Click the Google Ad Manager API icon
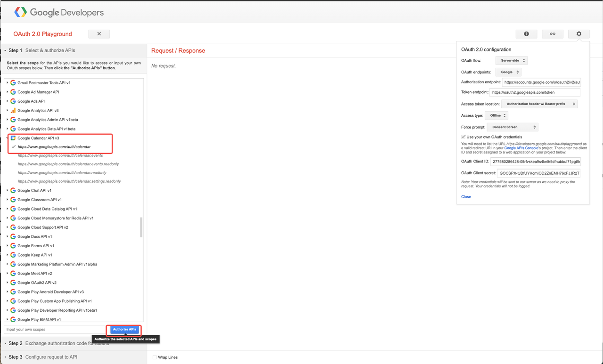Viewport: 603px width, 364px height. click(x=13, y=92)
